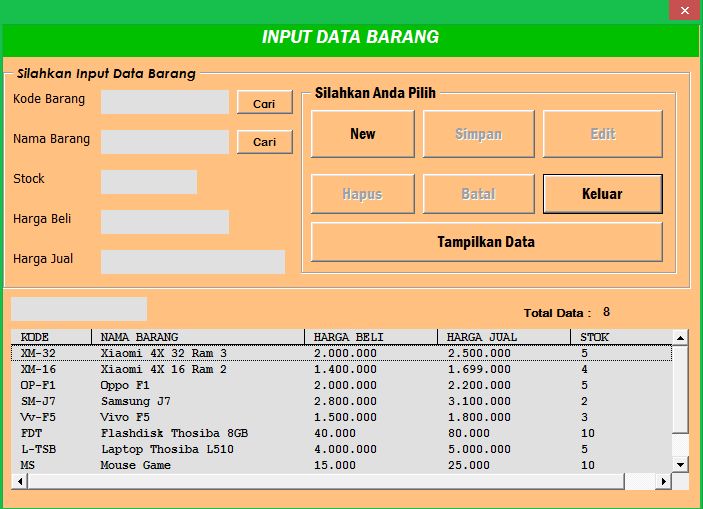Click the blank field above the KODE column
703x509 pixels.
tap(79, 309)
